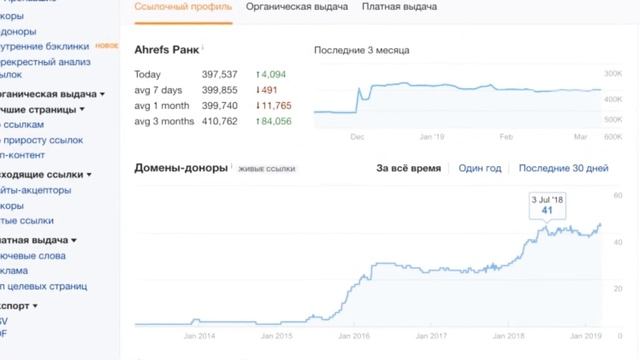Click the Последние 3 месяца chart heading
This screenshot has height=360, width=640.
[362, 50]
